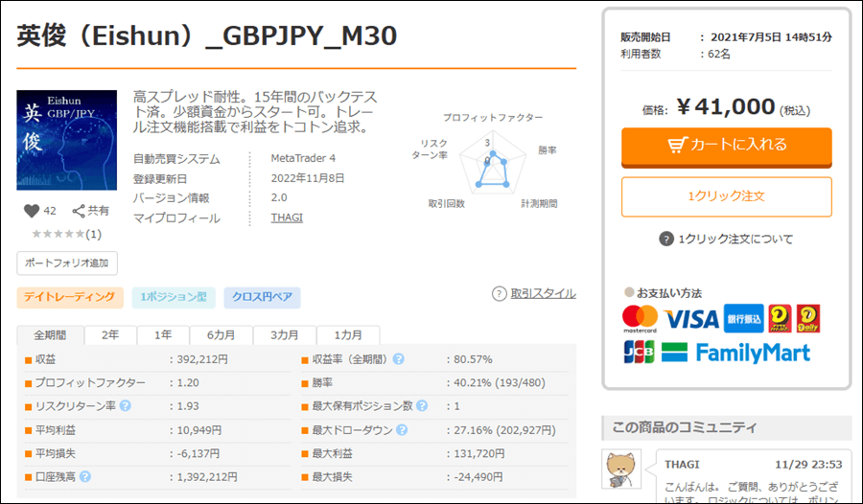Screen dimensions: 863x504
Task: Click question icon for 1クリック注文について
Action: coord(666,239)
